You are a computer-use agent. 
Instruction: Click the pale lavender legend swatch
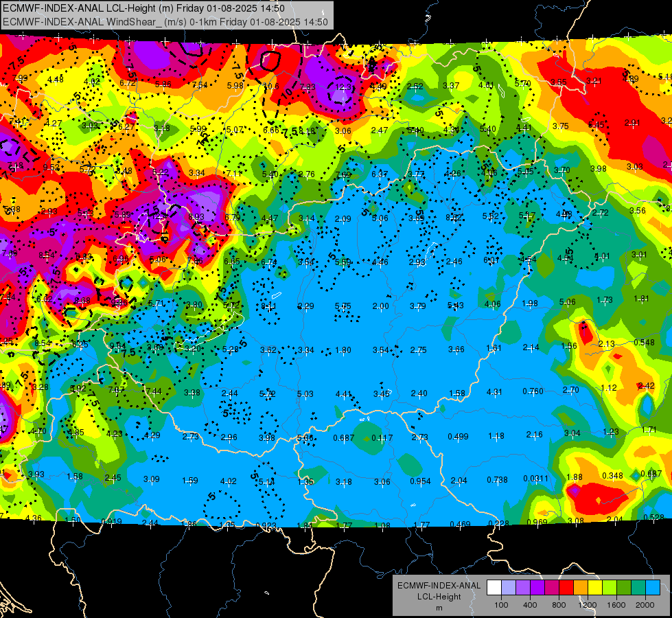pos(509,588)
